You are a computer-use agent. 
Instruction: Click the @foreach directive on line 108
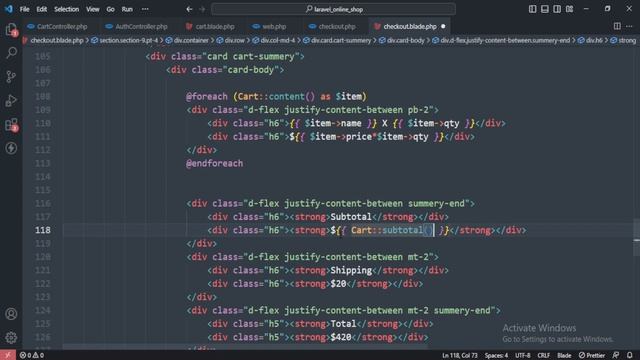pyautogui.click(x=207, y=97)
